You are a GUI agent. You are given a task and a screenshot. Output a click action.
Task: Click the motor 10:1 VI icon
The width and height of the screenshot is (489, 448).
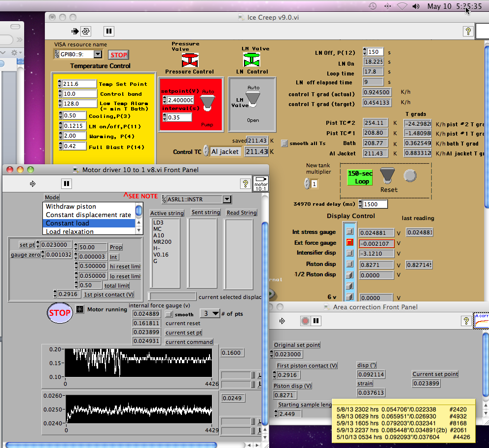coord(260,183)
